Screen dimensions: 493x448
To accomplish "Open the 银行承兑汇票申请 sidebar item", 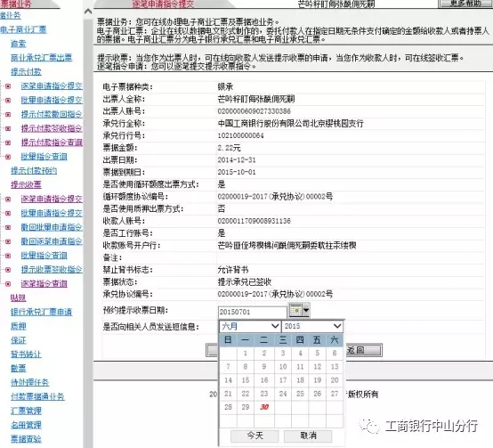I will 41,312.
